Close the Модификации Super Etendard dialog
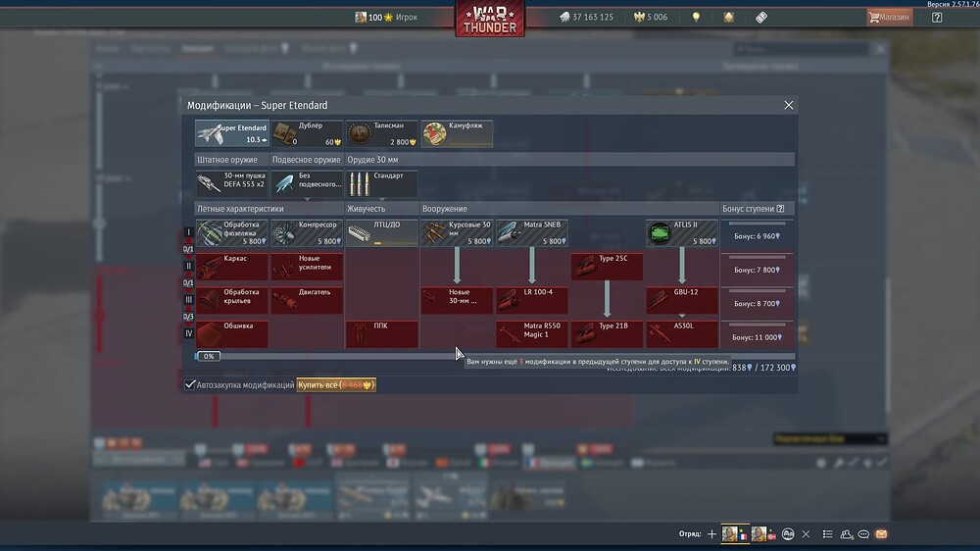 pyautogui.click(x=789, y=105)
